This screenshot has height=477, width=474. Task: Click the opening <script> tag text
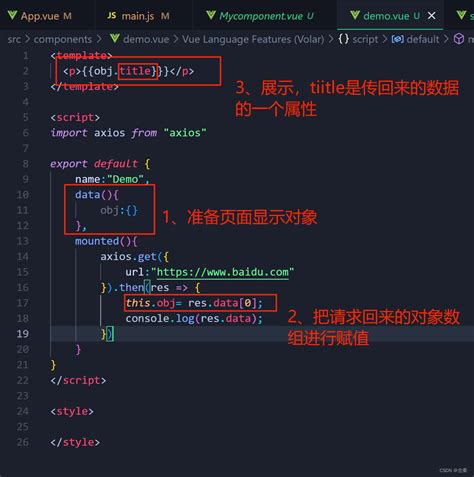pyautogui.click(x=75, y=117)
